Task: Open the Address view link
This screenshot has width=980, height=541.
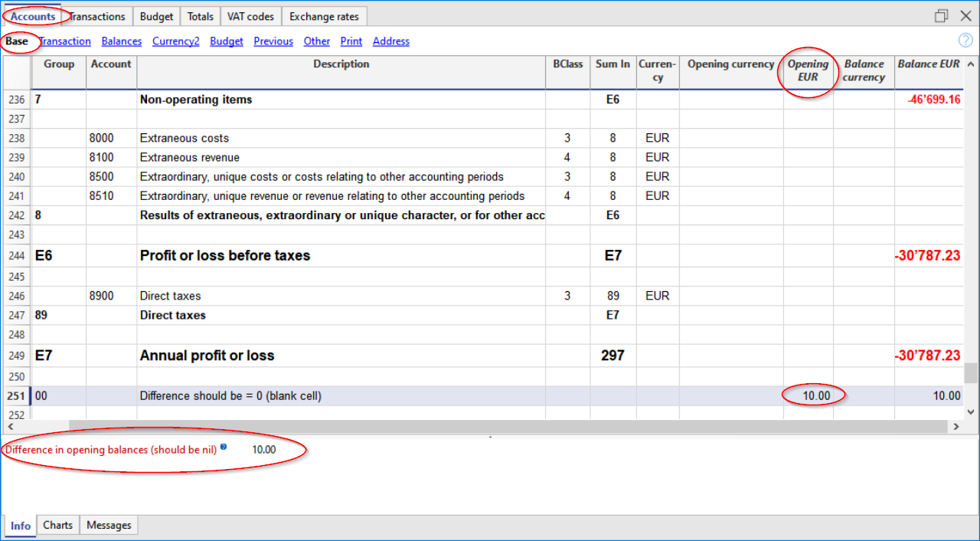Action: [390, 41]
